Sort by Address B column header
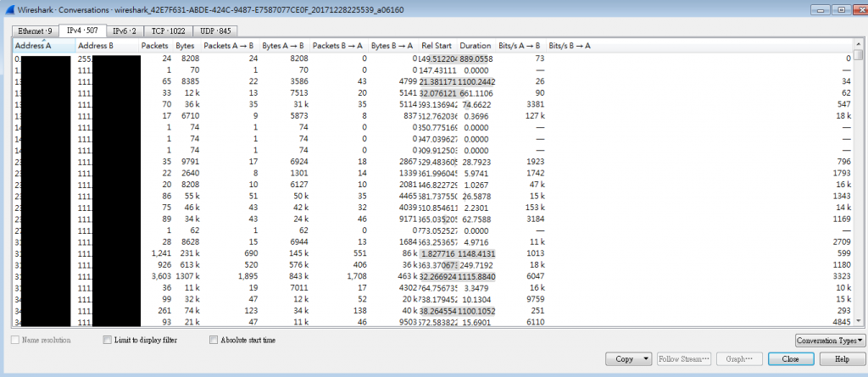The height and width of the screenshot is (377, 868). (x=107, y=46)
